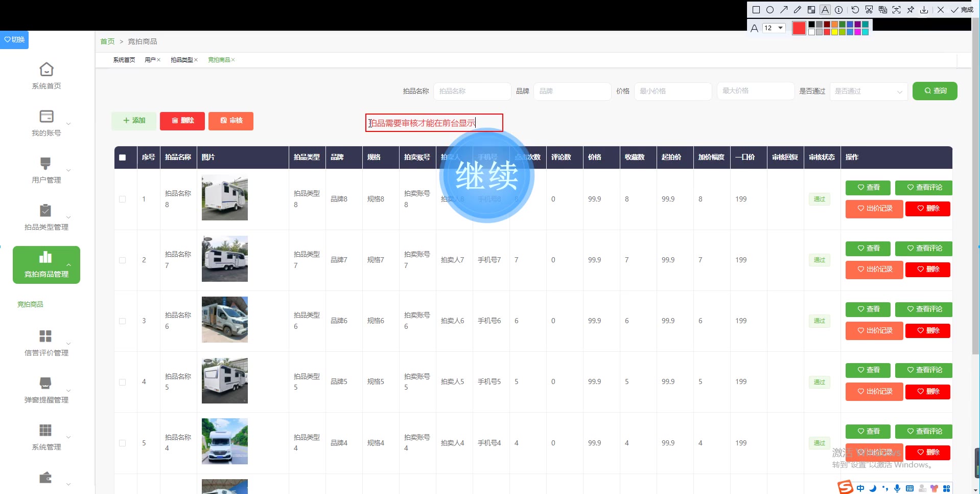Select the pencil drawing tool
The width and height of the screenshot is (980, 494).
click(798, 10)
